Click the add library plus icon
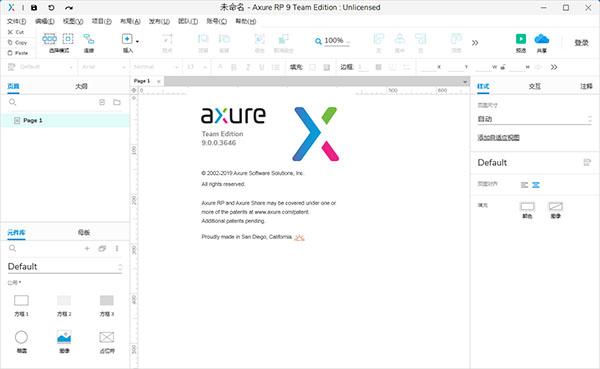 87,248
